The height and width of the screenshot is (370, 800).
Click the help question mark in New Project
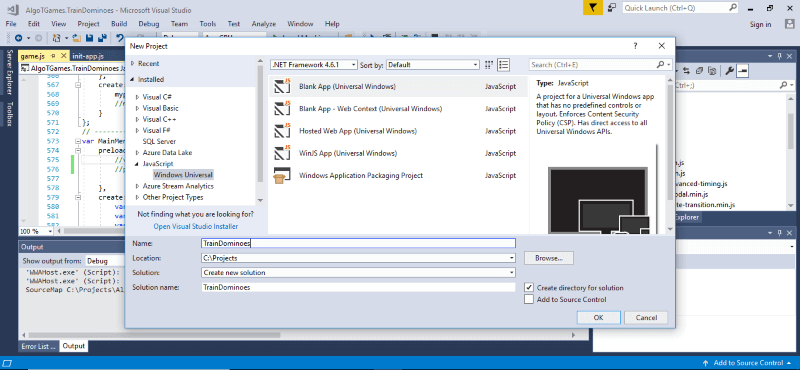tap(635, 46)
